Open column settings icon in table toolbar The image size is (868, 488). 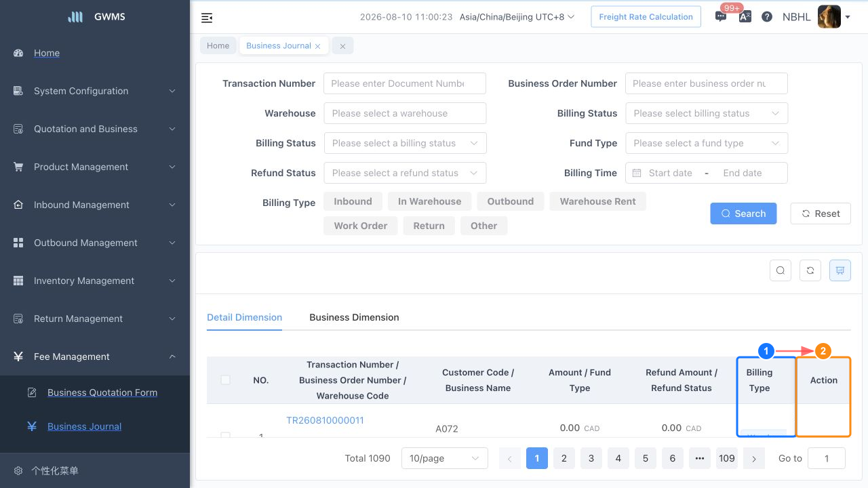point(840,270)
